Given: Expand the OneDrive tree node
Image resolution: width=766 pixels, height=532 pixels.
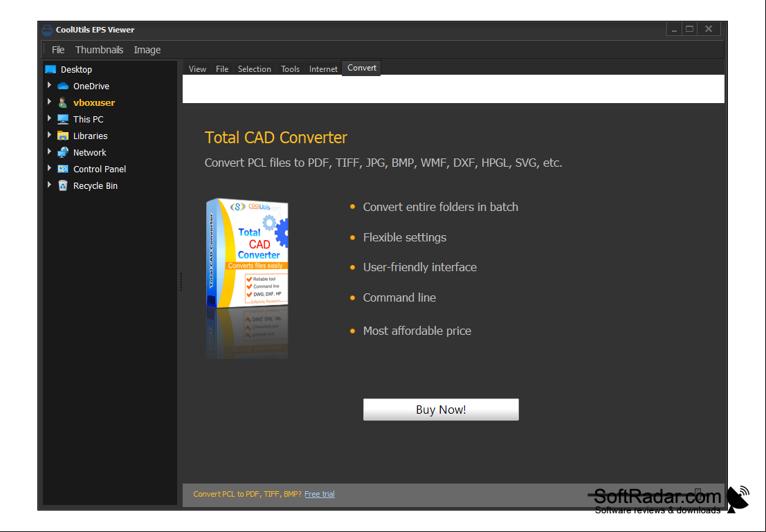Looking at the screenshot, I should 49,86.
